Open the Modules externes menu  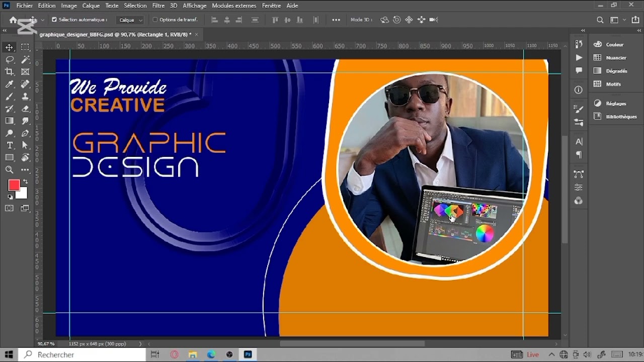click(x=234, y=6)
